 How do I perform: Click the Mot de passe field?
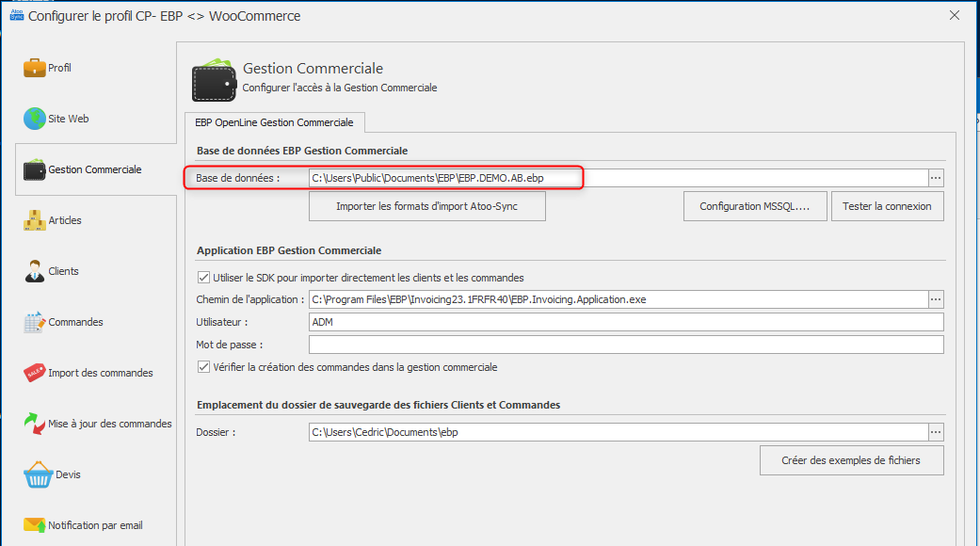[x=626, y=345]
